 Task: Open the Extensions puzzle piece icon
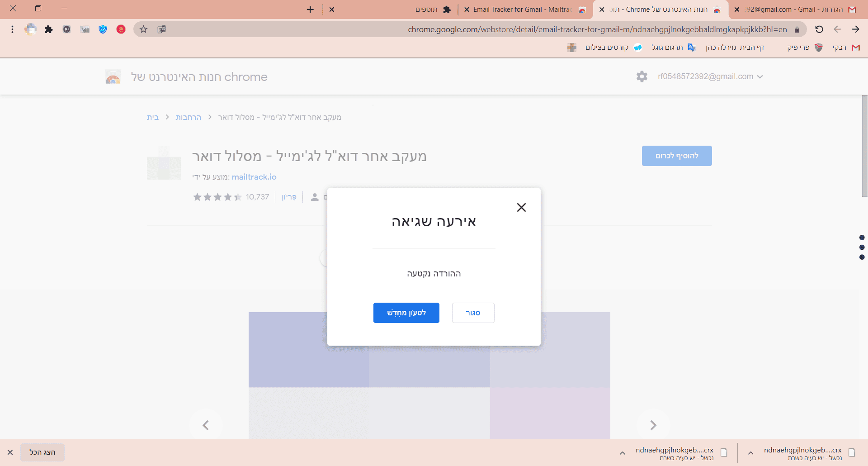point(49,29)
